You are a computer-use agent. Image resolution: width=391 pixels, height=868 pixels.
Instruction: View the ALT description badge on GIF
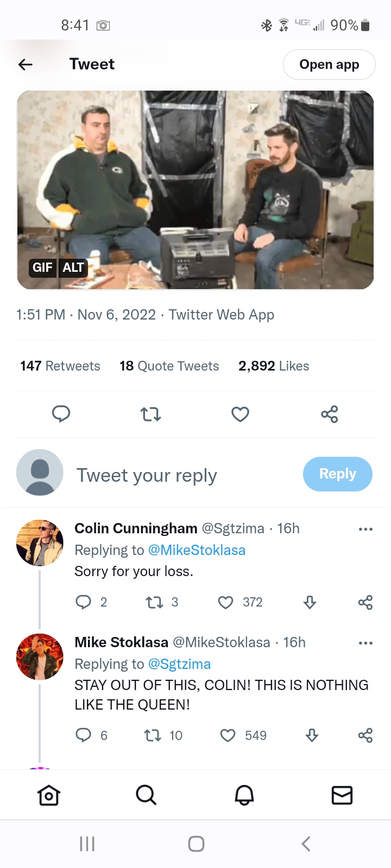click(73, 267)
